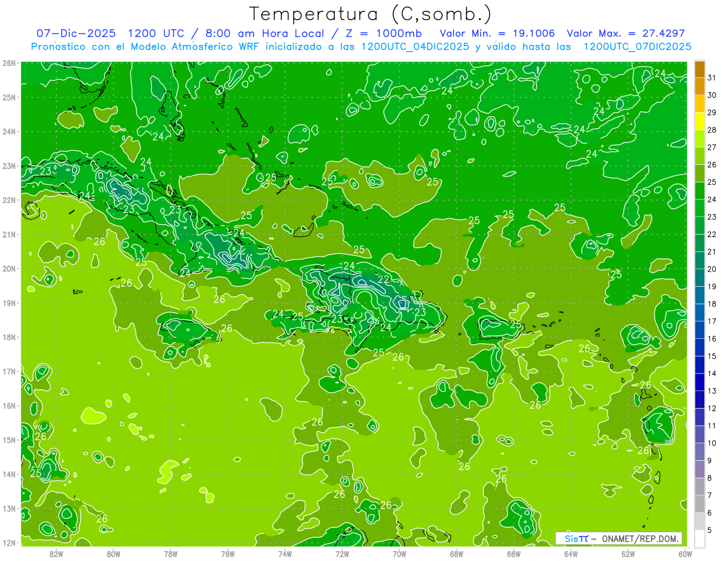Click the "70W" longitude axis label
Viewport: 728px width, 562px height.
pyautogui.click(x=399, y=554)
